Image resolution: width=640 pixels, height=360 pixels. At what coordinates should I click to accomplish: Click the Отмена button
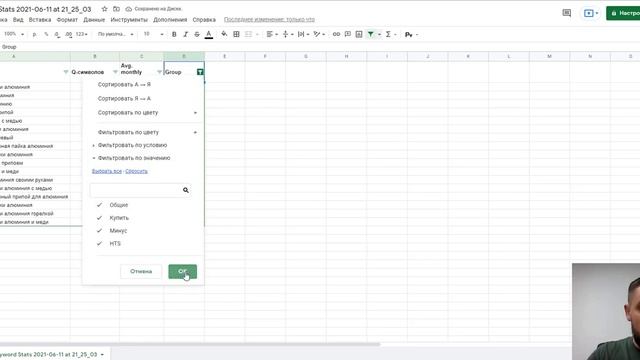pyautogui.click(x=141, y=271)
